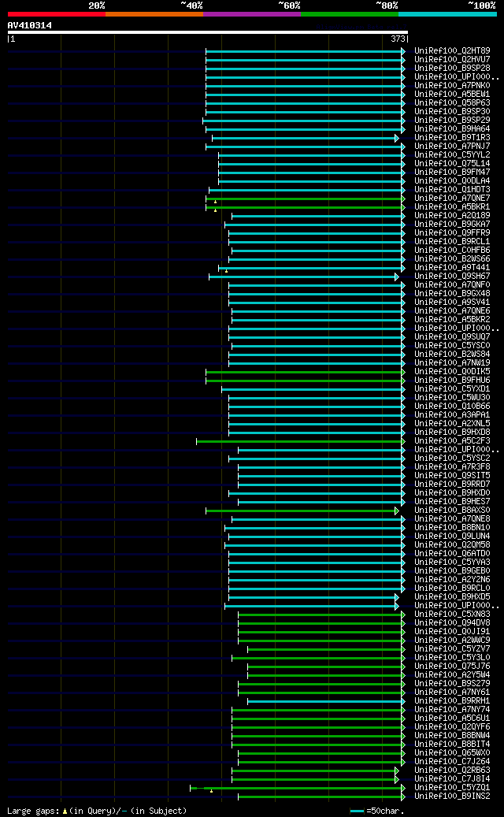Select the label UniRef100_A7NY74
This screenshot has width=504, height=817.
click(x=452, y=710)
